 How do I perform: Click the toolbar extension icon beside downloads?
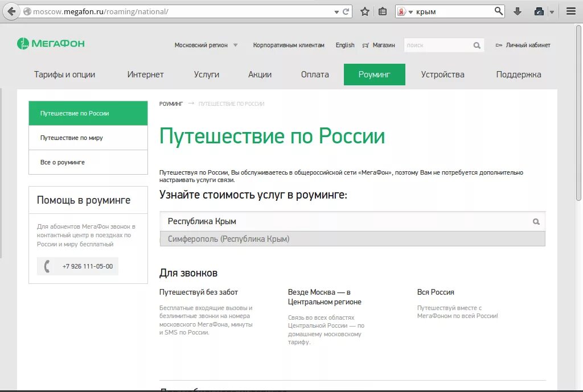539,11
